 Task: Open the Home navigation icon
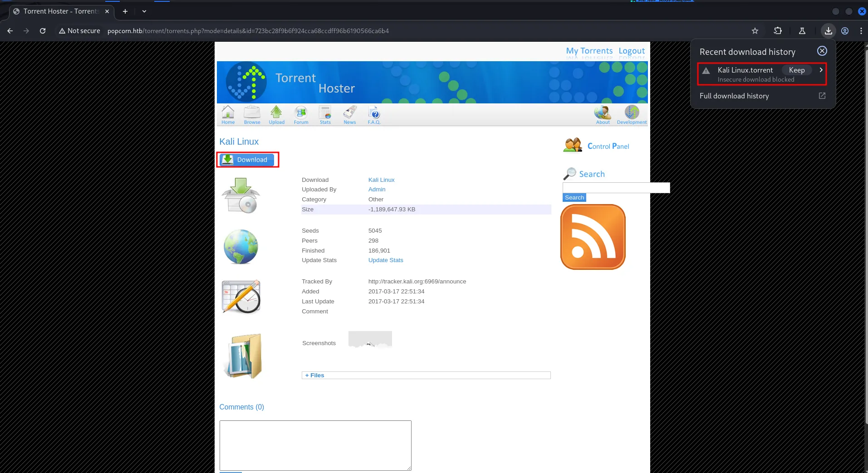pyautogui.click(x=228, y=115)
